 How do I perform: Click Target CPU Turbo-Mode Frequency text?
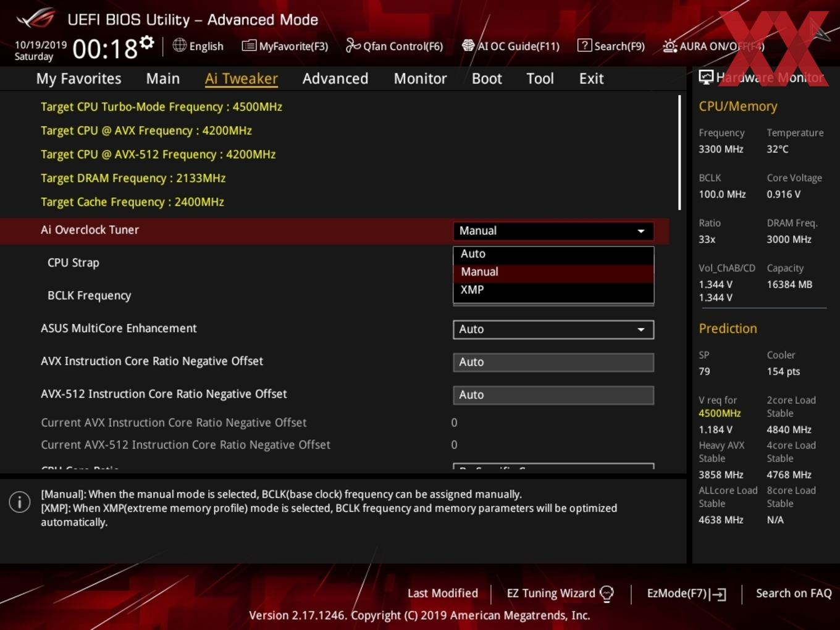[161, 107]
